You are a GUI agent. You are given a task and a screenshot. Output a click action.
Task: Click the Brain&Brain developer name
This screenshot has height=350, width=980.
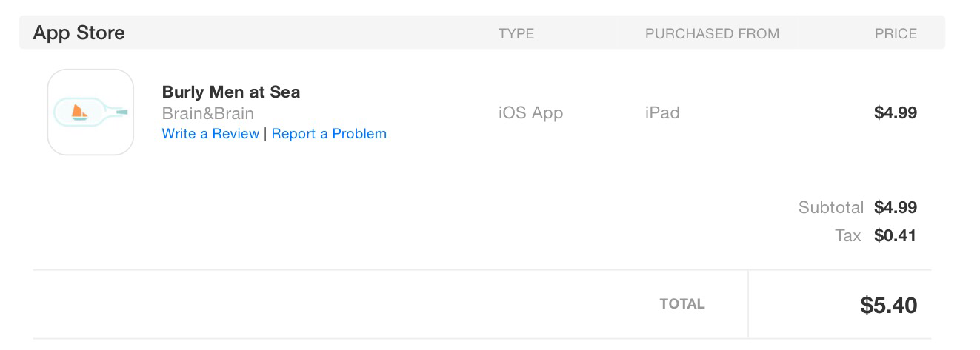click(207, 113)
